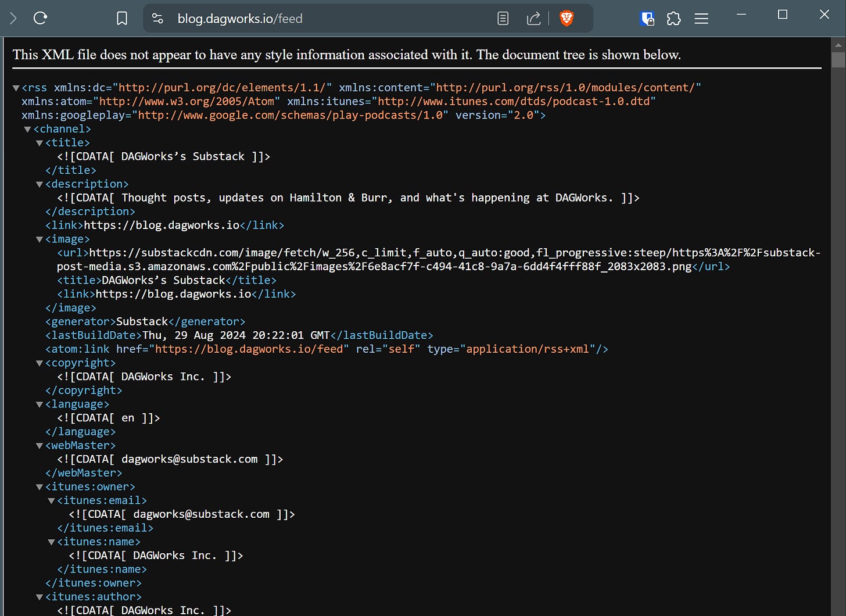The image size is (846, 616).
Task: Click the vertical scrollbar thumb
Action: click(838, 60)
